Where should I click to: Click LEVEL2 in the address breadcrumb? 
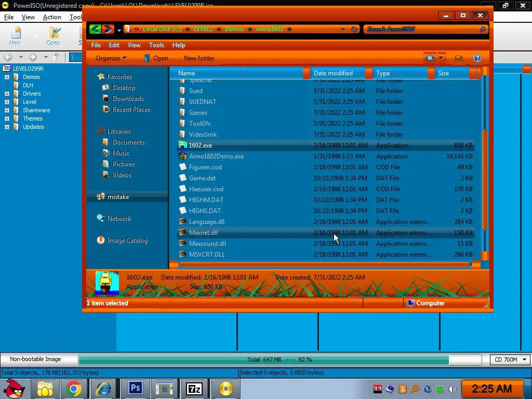pos(203,29)
